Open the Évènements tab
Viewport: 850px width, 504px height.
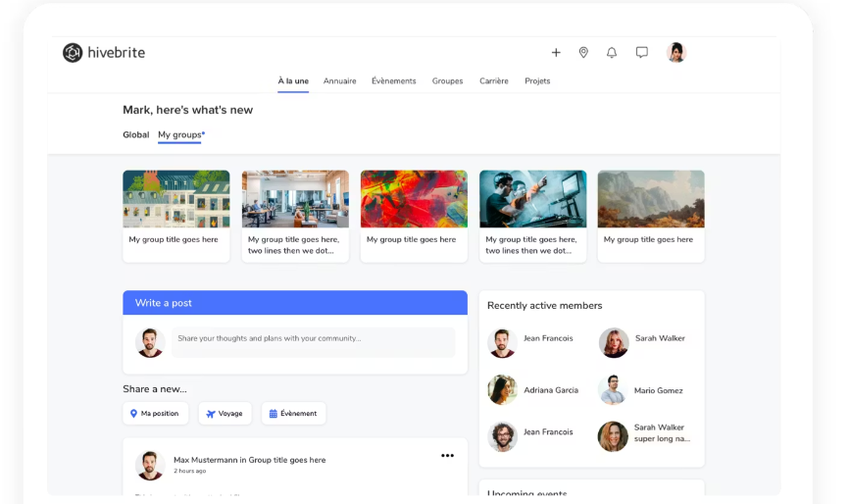[x=393, y=80]
